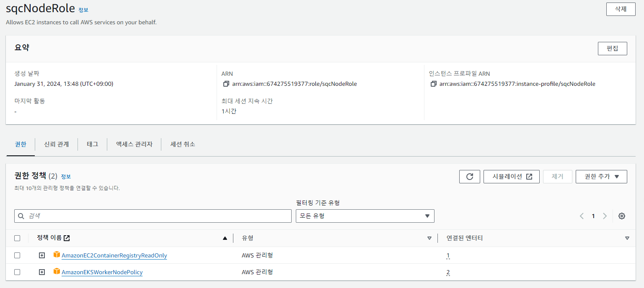Click the disabled 제거 button

pos(558,177)
